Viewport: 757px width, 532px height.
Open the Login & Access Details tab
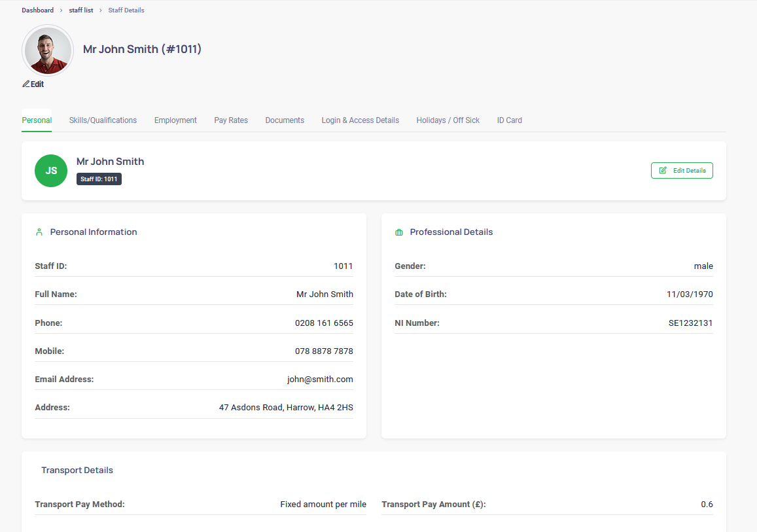click(x=360, y=120)
